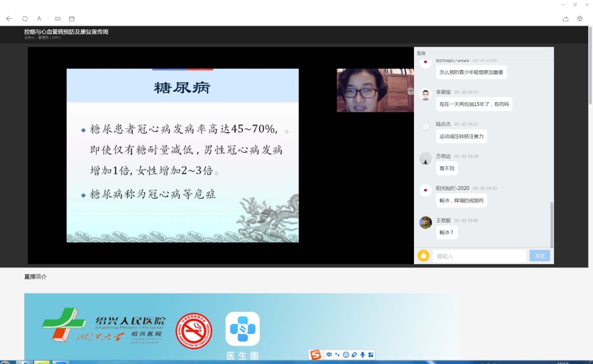593x364 pixels.
Task: Click the back arrow icon
Action: pyautogui.click(x=9, y=19)
